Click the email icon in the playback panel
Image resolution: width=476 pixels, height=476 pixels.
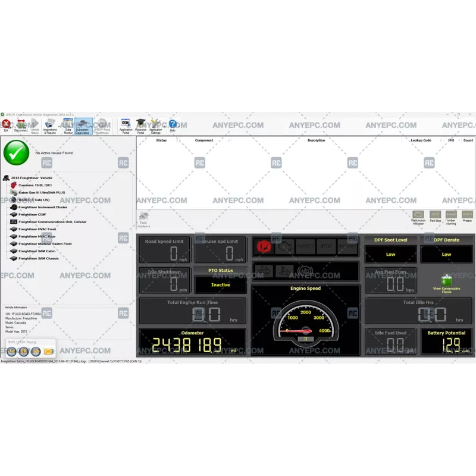(x=48, y=352)
